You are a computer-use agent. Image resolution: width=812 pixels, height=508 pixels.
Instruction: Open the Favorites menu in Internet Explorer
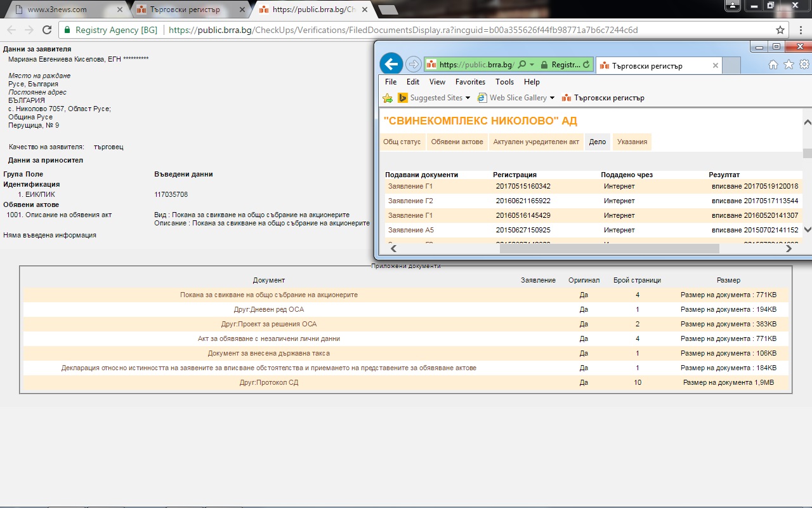click(470, 82)
